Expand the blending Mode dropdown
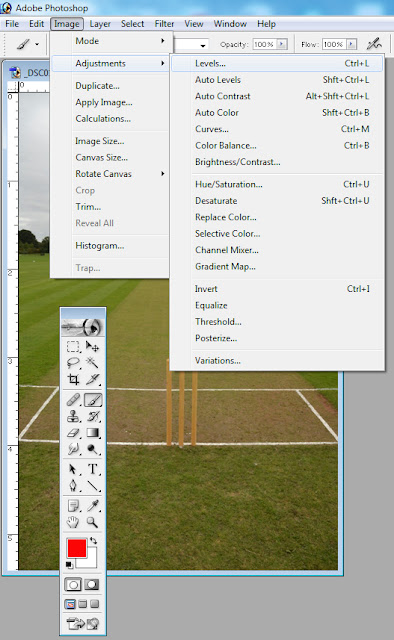 203,44
